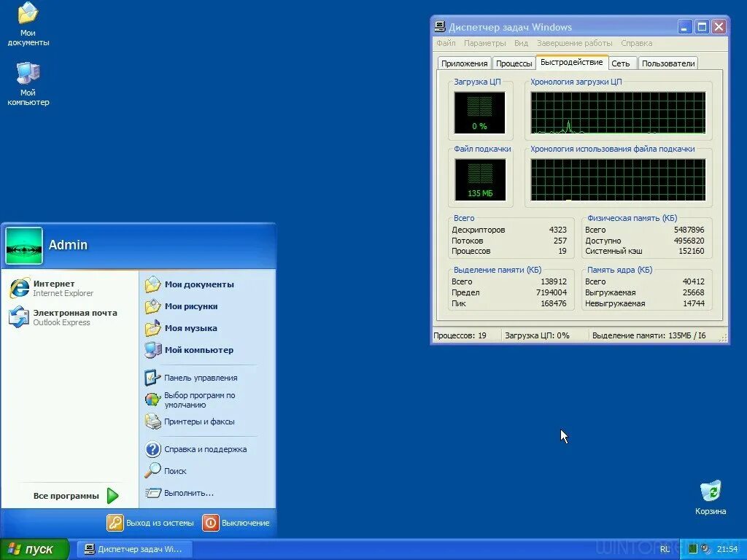This screenshot has width=747, height=560.
Task: Click RU language indicator in tray
Action: point(665,549)
